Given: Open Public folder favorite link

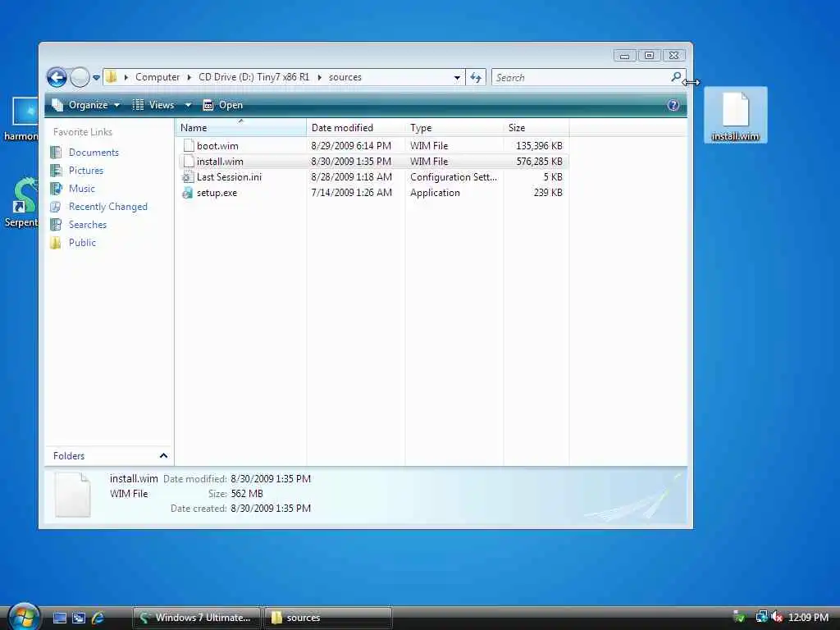Looking at the screenshot, I should click(x=82, y=243).
